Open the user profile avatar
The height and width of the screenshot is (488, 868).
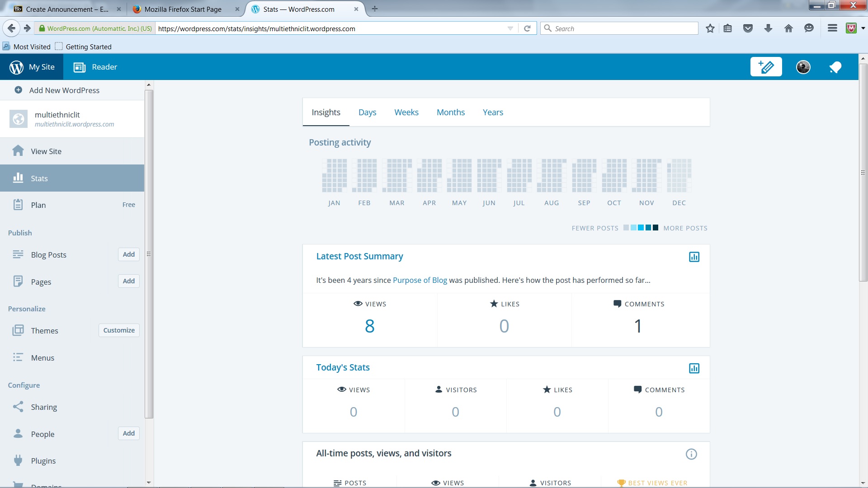[803, 67]
